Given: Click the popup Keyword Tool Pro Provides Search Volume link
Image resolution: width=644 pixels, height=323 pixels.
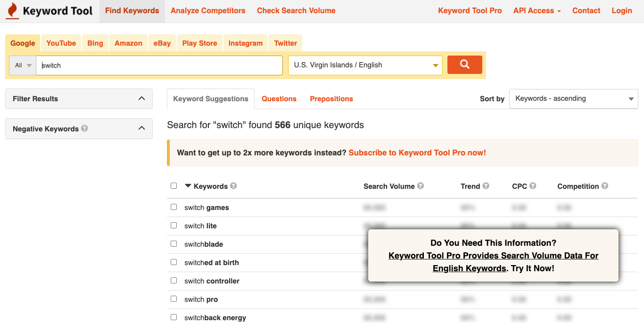Looking at the screenshot, I should tap(494, 262).
